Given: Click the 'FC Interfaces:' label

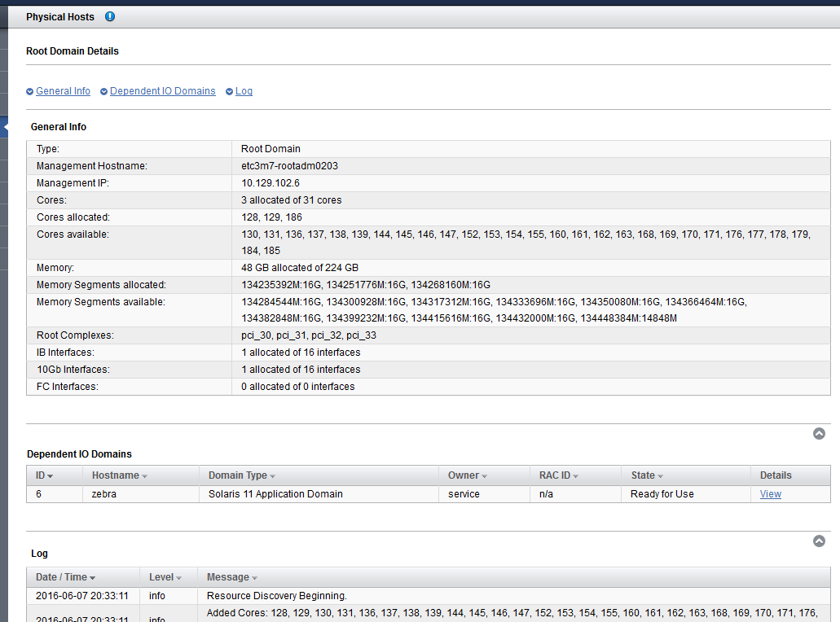Looking at the screenshot, I should 68,387.
